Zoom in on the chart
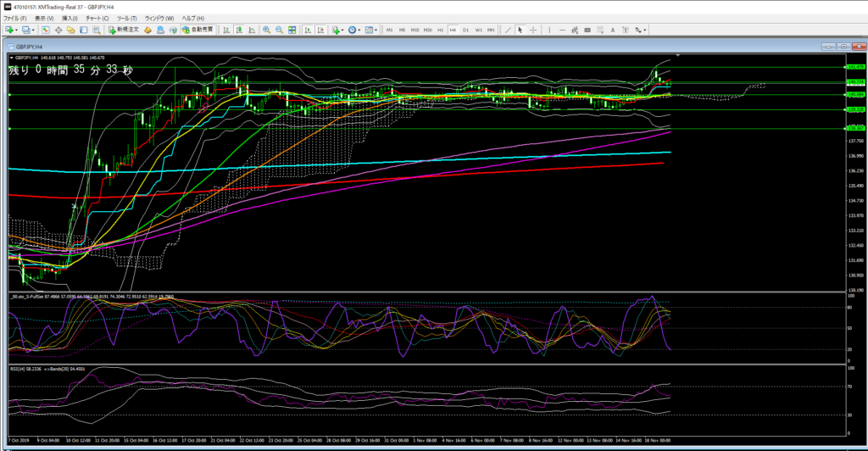 coord(266,30)
